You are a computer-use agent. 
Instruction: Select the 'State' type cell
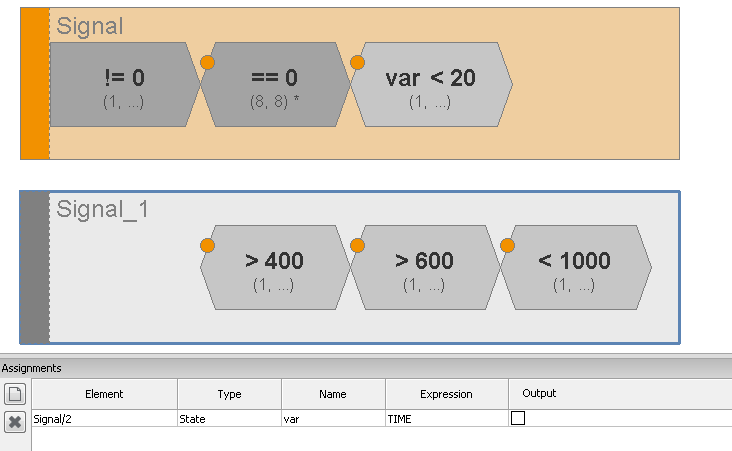229,419
